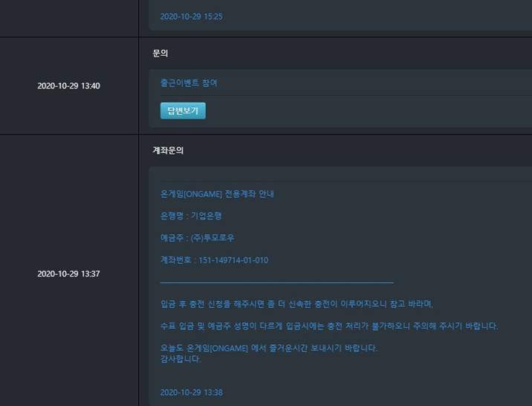Image resolution: width=532 pixels, height=406 pixels.
Task: Click the 2020-10-29 13:38 answer timestamp
Action: [191, 393]
